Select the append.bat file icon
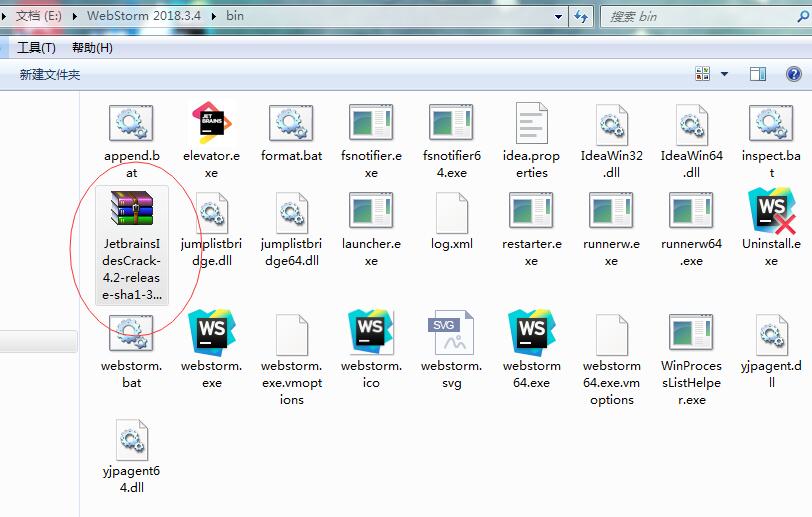 click(131, 123)
